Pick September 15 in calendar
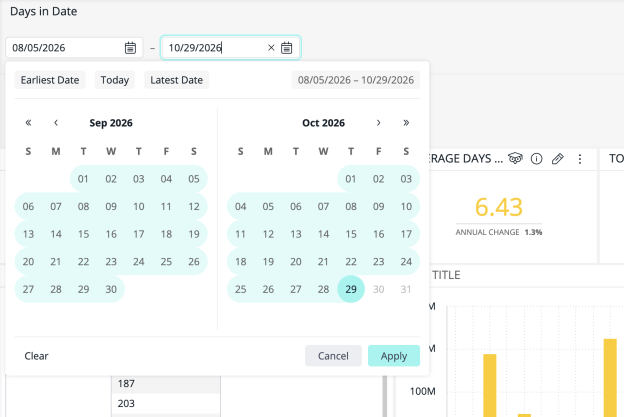This screenshot has width=624, height=417. (83, 234)
